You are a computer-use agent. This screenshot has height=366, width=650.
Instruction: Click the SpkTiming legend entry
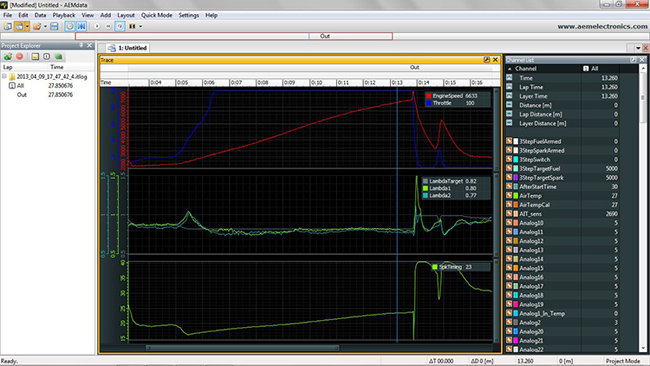tap(452, 267)
